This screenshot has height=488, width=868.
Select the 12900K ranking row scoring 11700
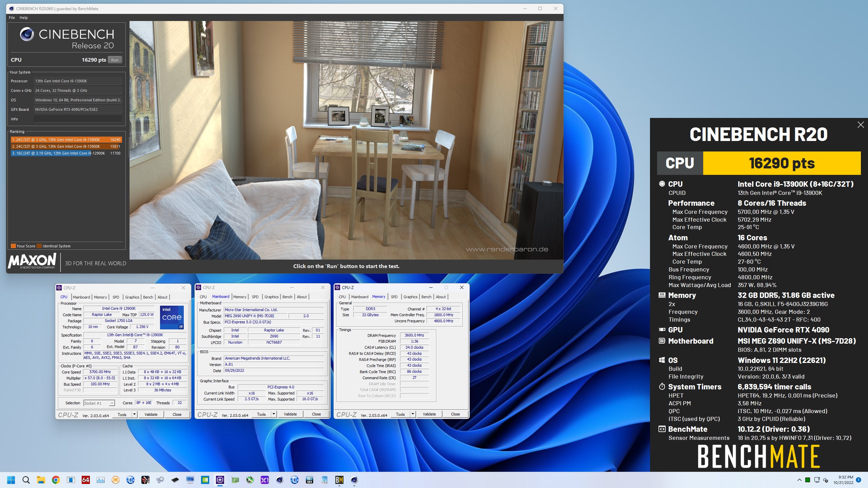pyautogui.click(x=66, y=153)
